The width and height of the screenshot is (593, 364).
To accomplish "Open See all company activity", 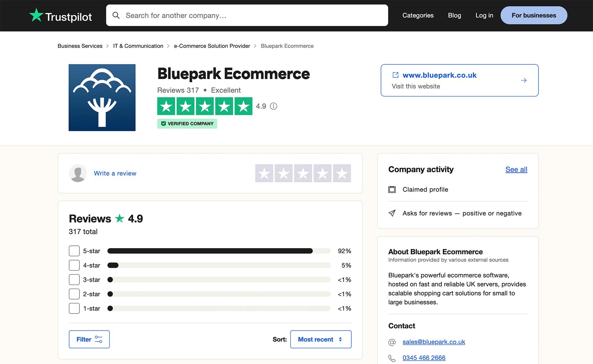I will coord(516,169).
